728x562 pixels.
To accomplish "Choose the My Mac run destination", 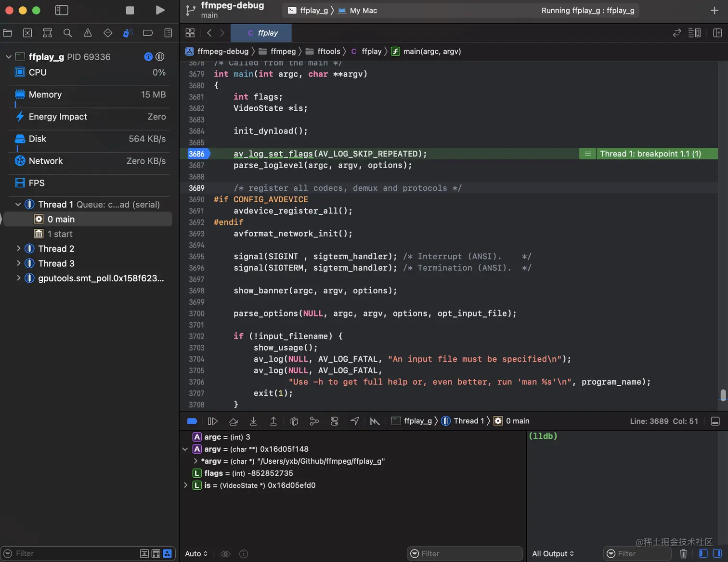I will click(358, 11).
